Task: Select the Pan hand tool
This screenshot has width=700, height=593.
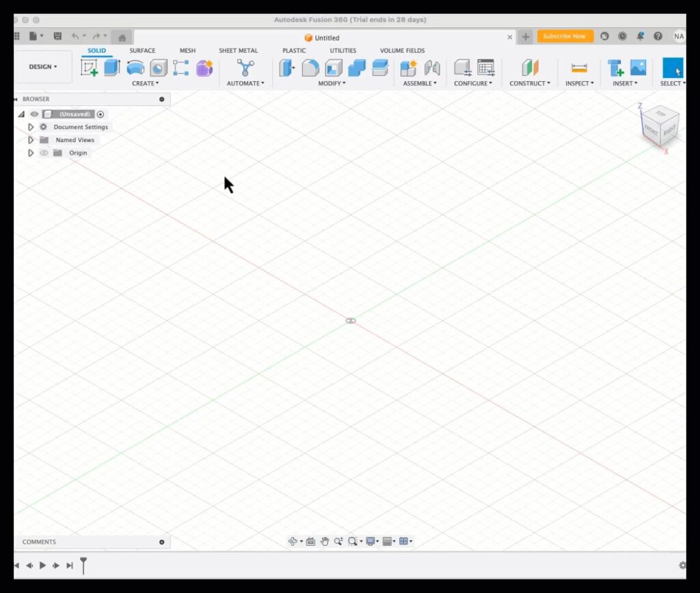Action: tap(325, 541)
